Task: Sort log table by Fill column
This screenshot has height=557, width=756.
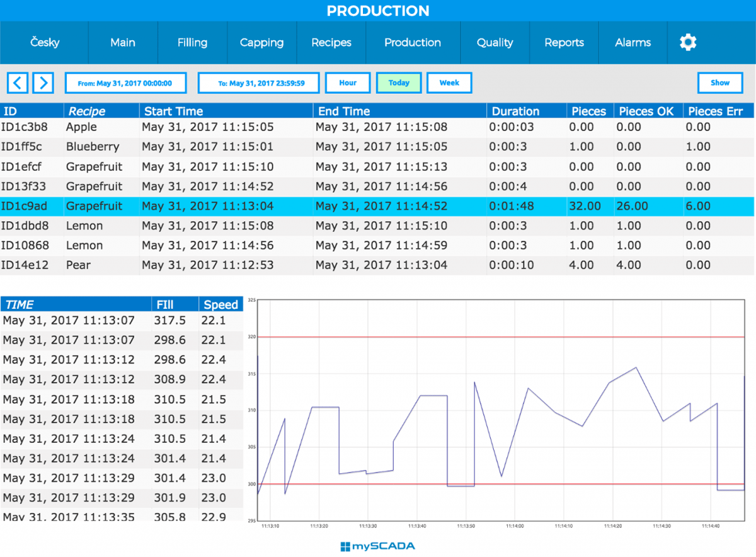Action: [x=175, y=305]
